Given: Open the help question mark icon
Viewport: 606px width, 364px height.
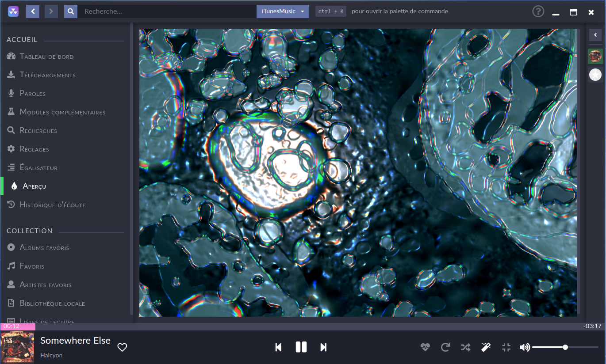Looking at the screenshot, I should [538, 11].
